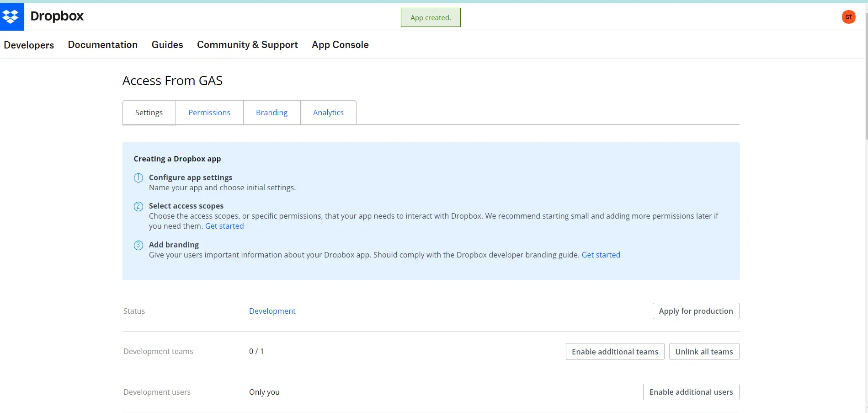Click Enable additional teams button
The height and width of the screenshot is (413, 868).
(615, 352)
